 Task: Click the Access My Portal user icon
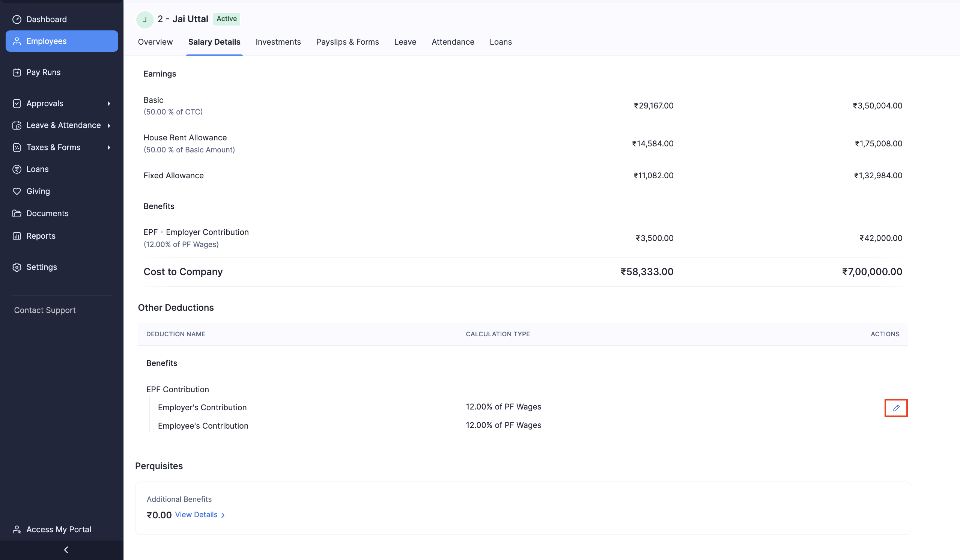pyautogui.click(x=17, y=529)
